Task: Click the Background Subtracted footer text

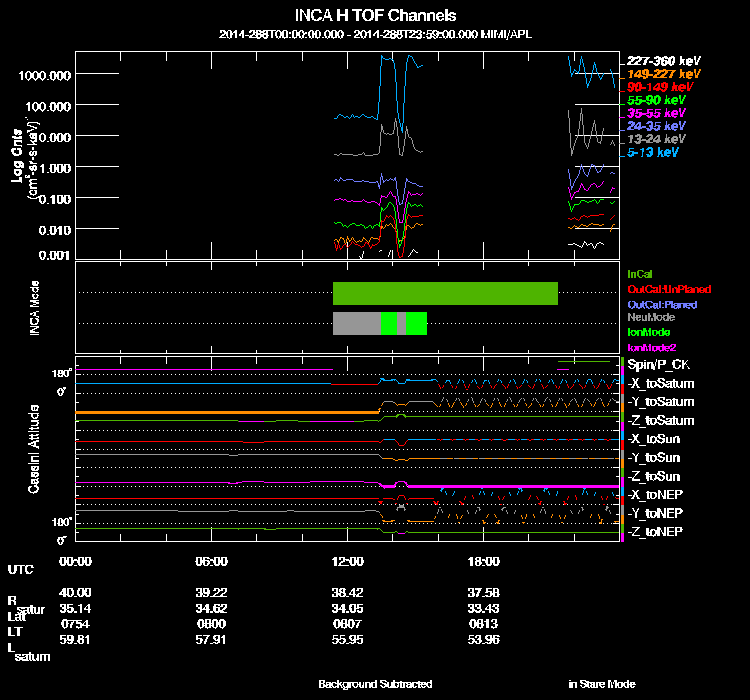Action: pos(375,684)
